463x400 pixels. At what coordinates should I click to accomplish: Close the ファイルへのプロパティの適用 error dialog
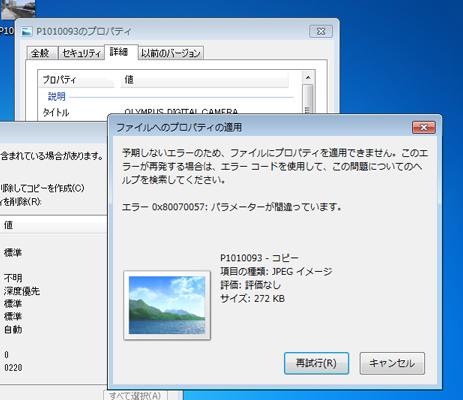424,127
